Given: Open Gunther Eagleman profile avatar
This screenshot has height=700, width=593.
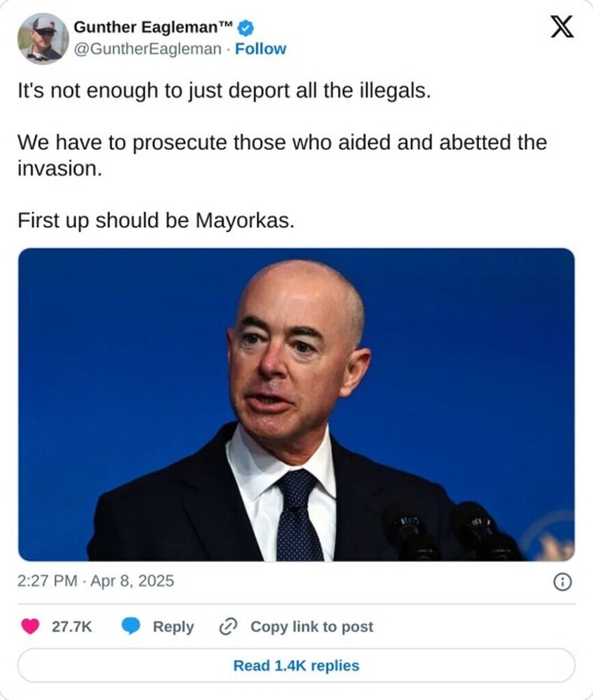Looking at the screenshot, I should pos(43,38).
